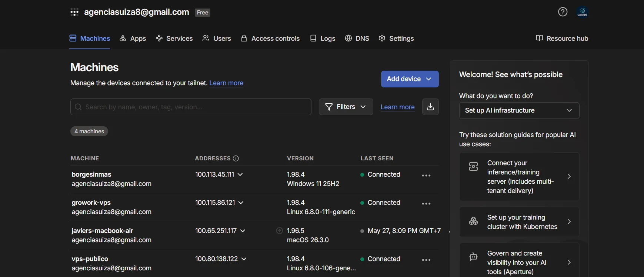The width and height of the screenshot is (644, 277).
Task: Click the Last Seen column header
Action: [x=377, y=158]
